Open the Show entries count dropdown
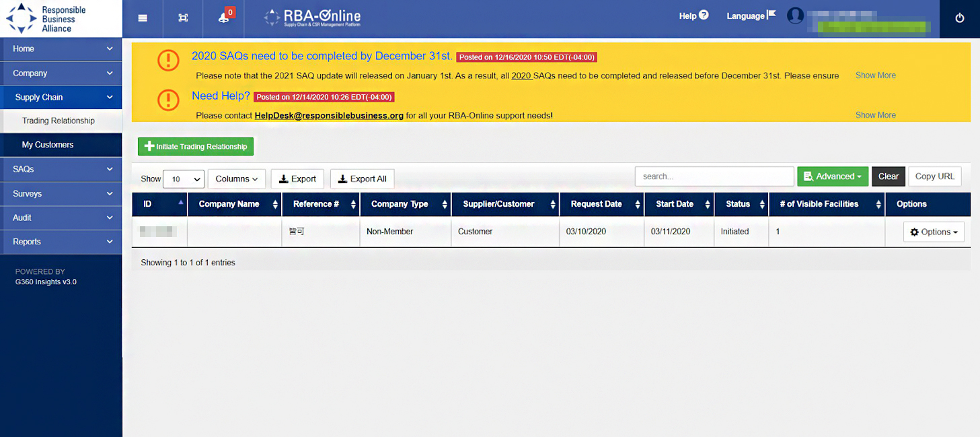Viewport: 980px width, 437px height. 184,179
